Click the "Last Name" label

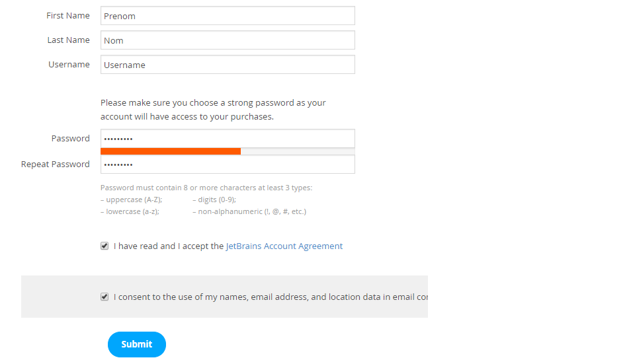[x=69, y=40]
